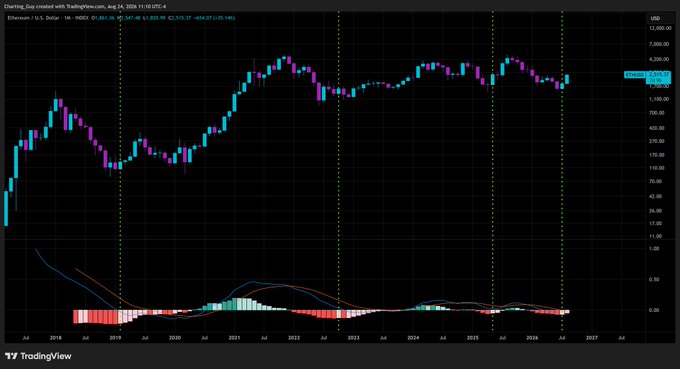Click the 2019 label on the time axis

coord(115,338)
